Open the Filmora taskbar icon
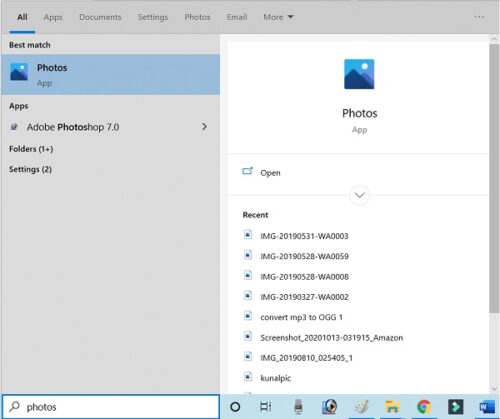The height and width of the screenshot is (419, 500). click(x=455, y=407)
